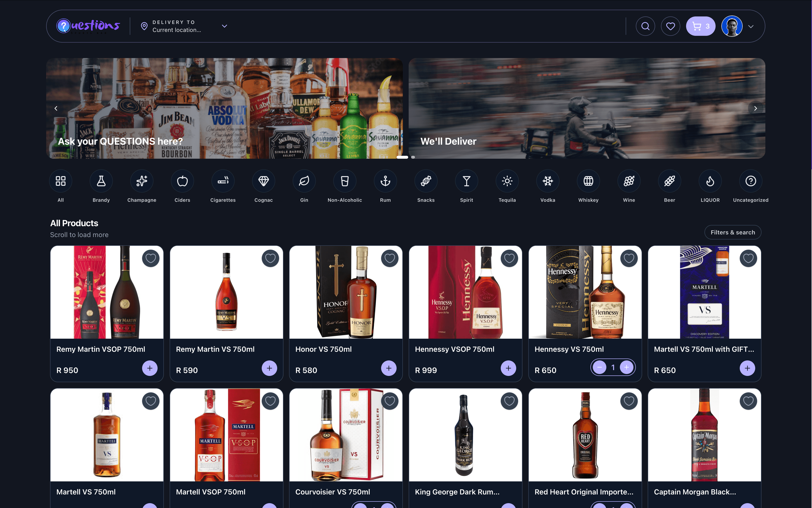Select the All category

click(61, 187)
